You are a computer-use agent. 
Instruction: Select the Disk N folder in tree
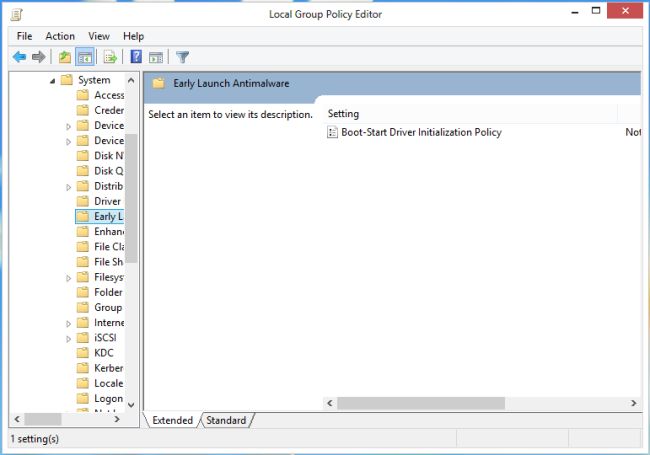[x=101, y=156]
